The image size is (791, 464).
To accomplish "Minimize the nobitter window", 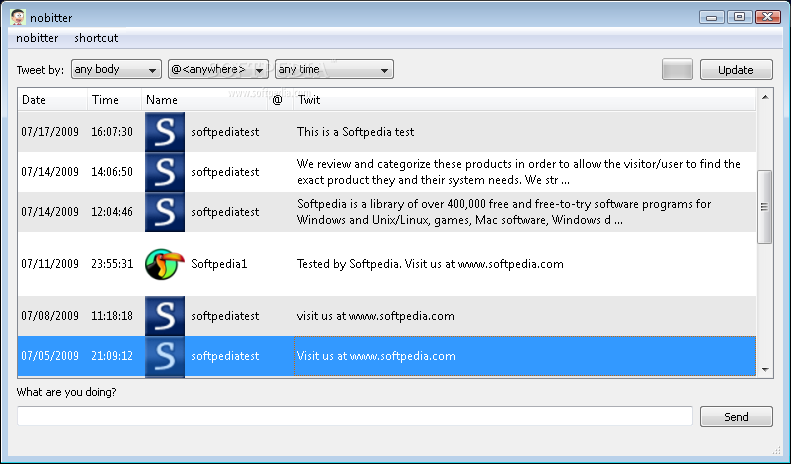I will (712, 17).
